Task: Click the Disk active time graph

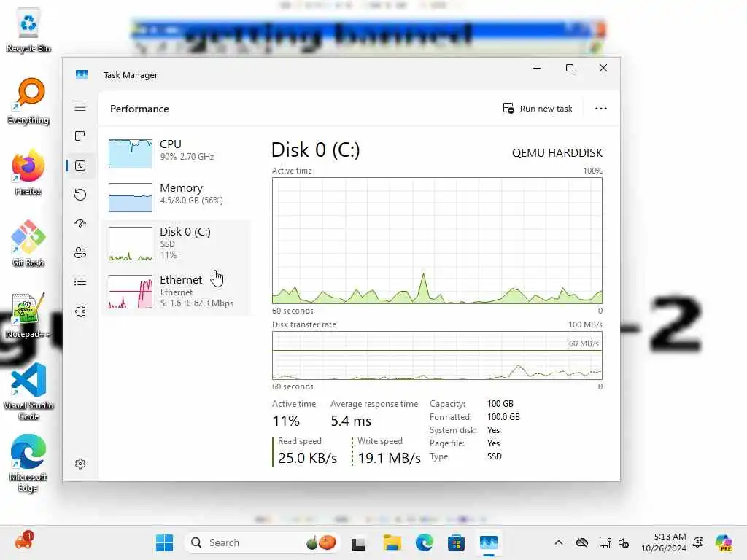Action: 437,241
